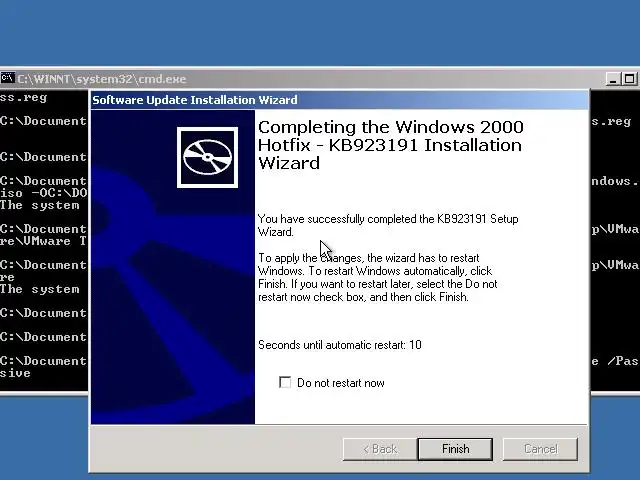Click the 'sive' line in cmd window
The image size is (640, 480).
(x=15, y=373)
